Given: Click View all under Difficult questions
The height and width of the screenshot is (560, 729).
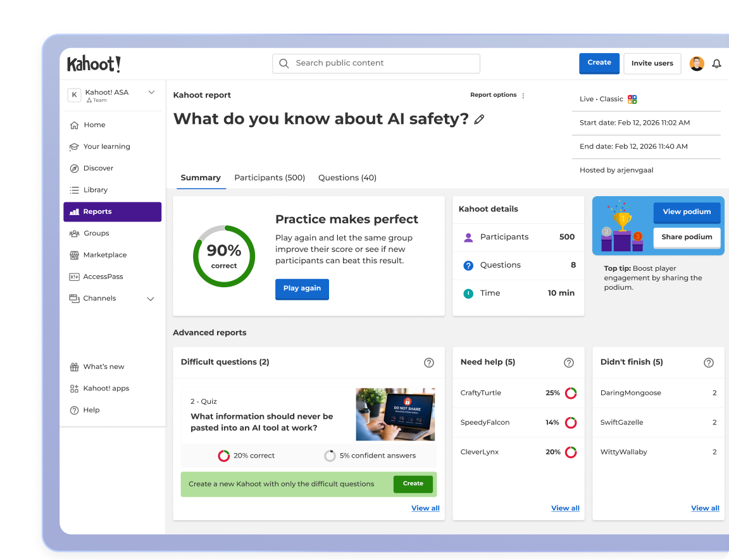Looking at the screenshot, I should click(425, 508).
